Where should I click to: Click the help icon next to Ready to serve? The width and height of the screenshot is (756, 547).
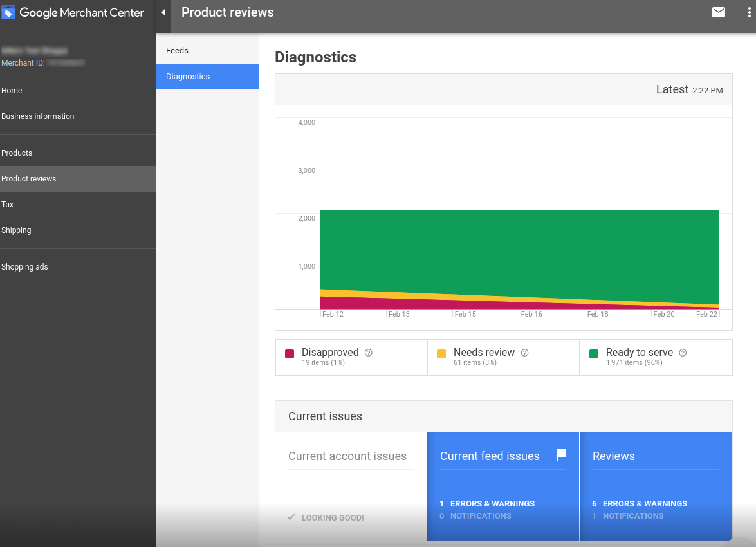tap(683, 353)
